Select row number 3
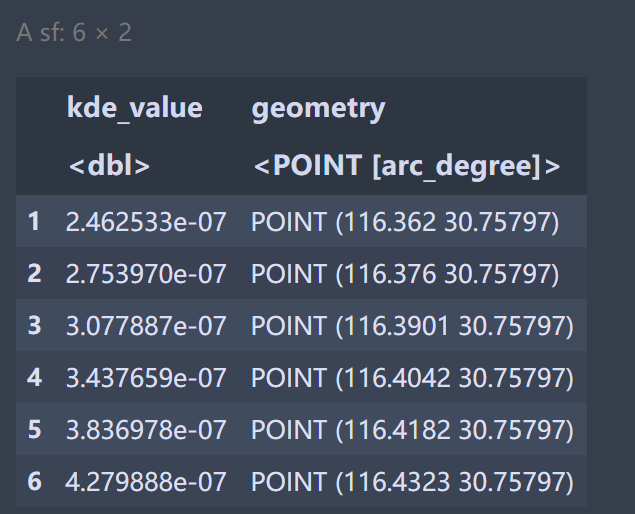 34,325
